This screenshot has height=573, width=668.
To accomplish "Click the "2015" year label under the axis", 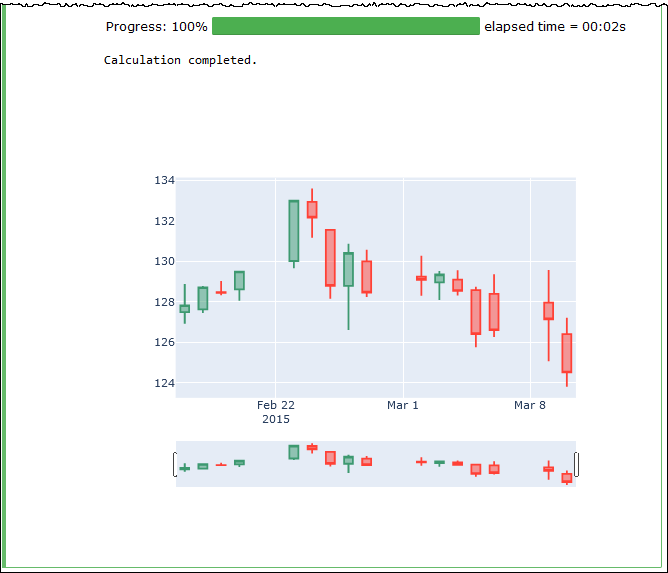I will click(x=276, y=419).
